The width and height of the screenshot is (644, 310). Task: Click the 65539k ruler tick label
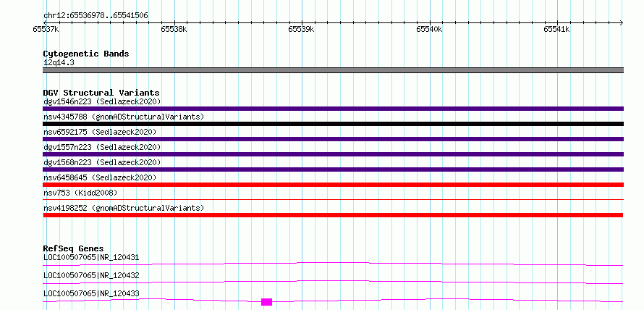coord(301,29)
